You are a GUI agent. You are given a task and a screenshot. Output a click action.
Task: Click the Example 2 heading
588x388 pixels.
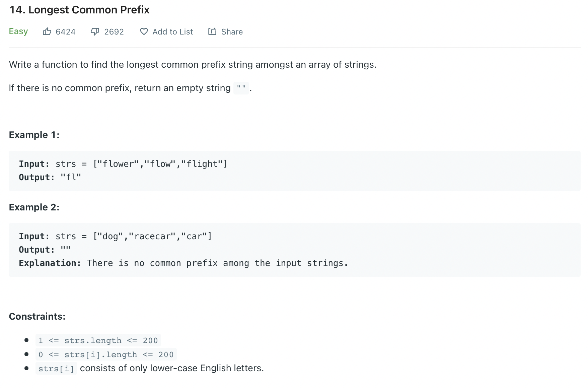coord(34,207)
